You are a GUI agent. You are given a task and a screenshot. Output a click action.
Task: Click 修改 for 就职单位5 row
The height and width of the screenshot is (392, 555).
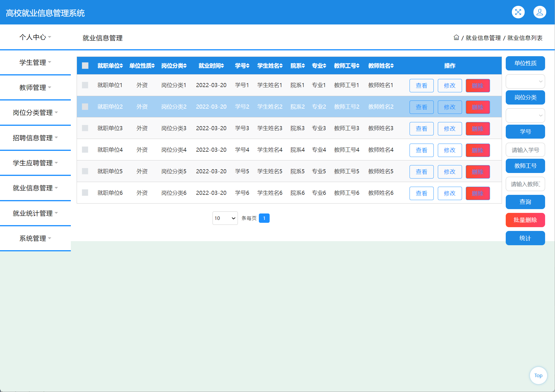[x=450, y=172]
